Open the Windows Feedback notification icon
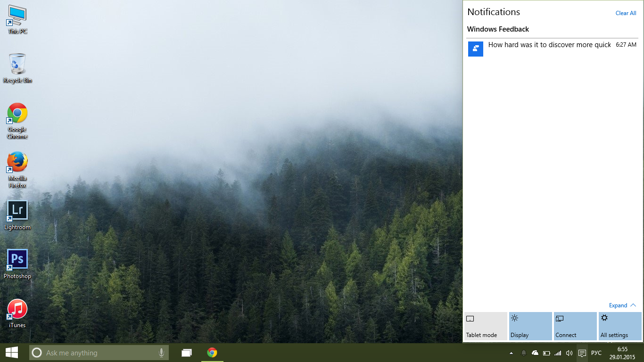The image size is (644, 362). 476,49
